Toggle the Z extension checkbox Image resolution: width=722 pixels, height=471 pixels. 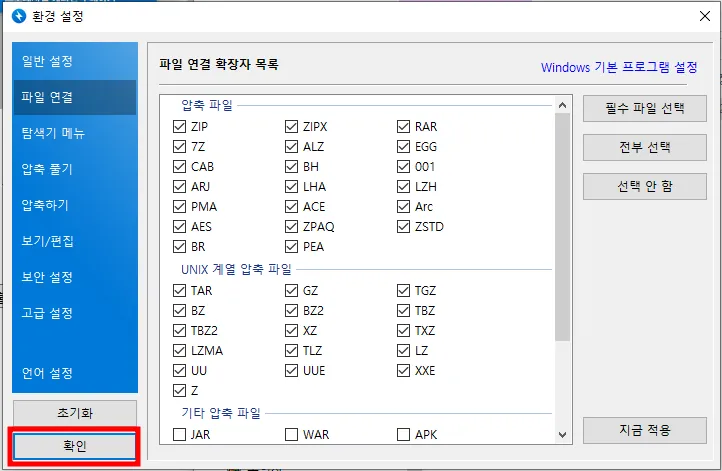pos(179,390)
